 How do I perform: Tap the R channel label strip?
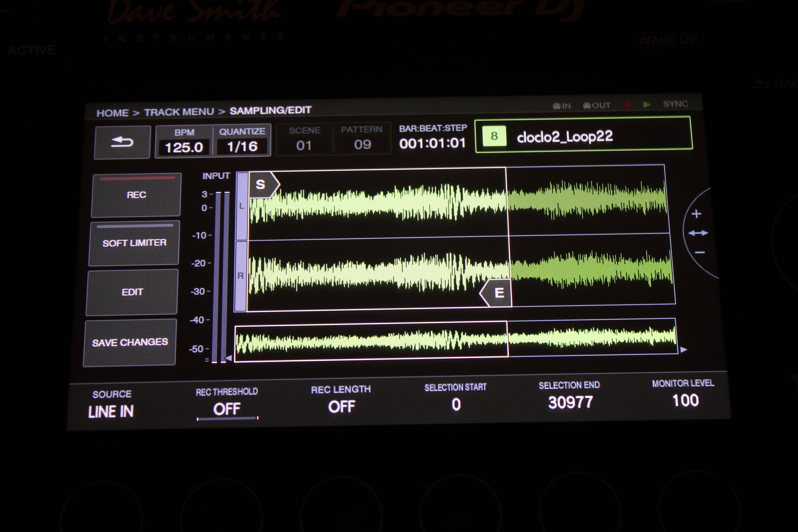point(241,276)
